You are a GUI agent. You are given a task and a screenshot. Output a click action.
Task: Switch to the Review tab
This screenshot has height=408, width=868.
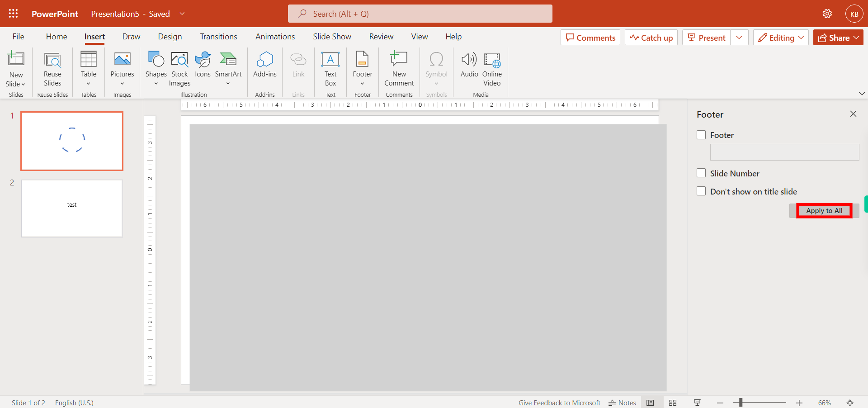click(x=381, y=37)
